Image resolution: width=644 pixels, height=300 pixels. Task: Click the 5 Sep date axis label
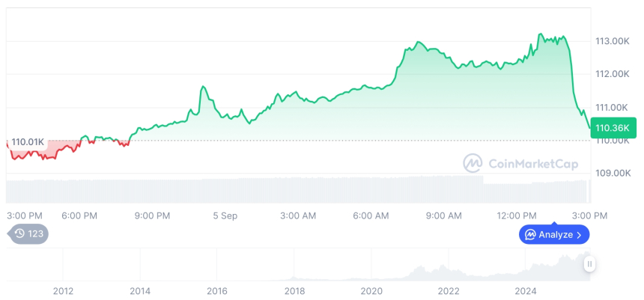click(x=225, y=215)
